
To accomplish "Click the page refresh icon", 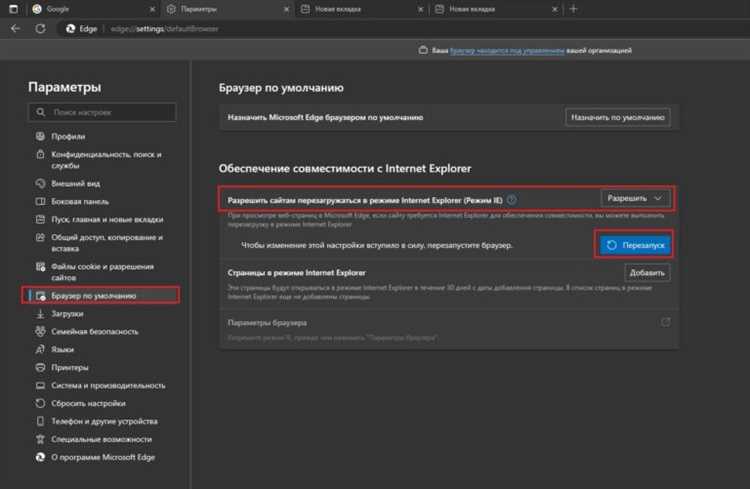I will tap(40, 28).
